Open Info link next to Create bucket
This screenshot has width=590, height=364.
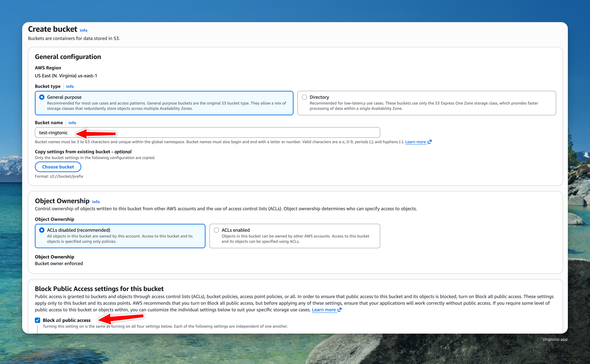[84, 30]
